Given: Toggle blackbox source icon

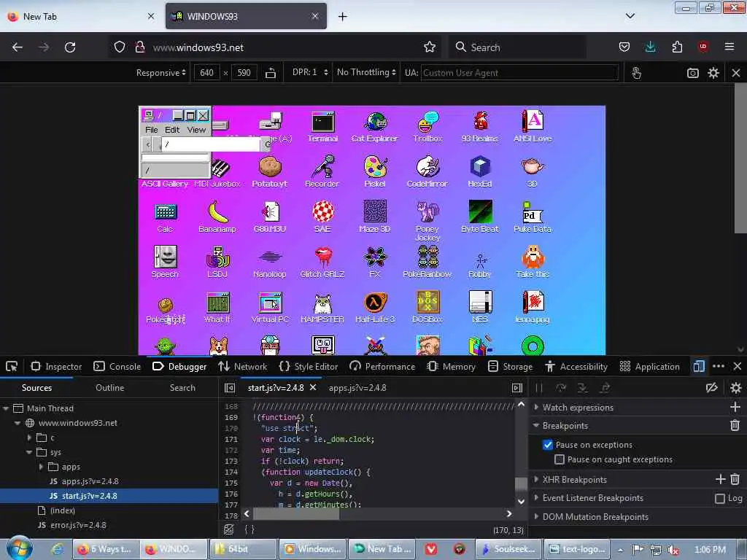Looking at the screenshot, I should click(228, 529).
